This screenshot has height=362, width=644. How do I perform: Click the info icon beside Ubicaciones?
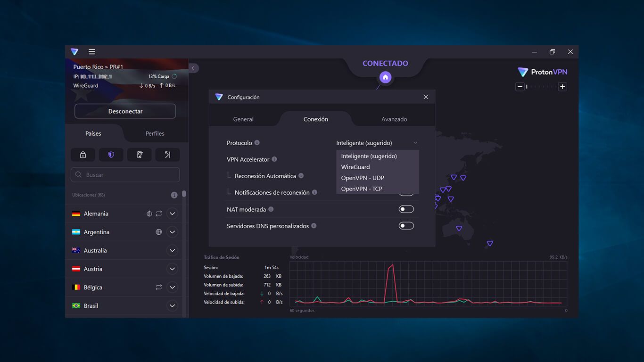point(174,195)
